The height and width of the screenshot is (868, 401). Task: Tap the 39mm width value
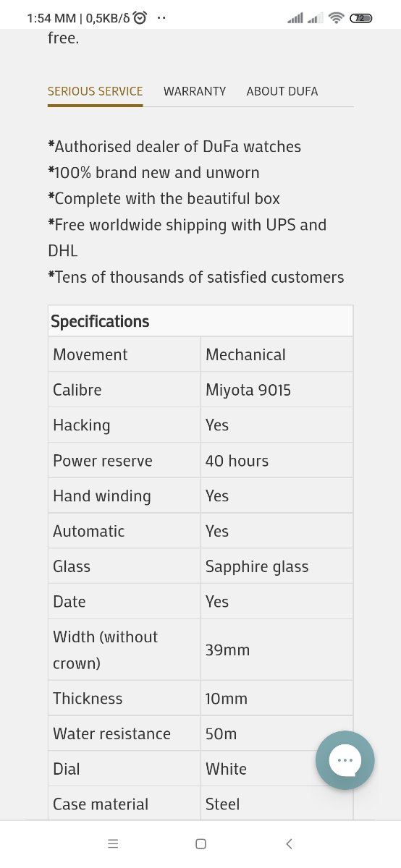click(x=227, y=650)
